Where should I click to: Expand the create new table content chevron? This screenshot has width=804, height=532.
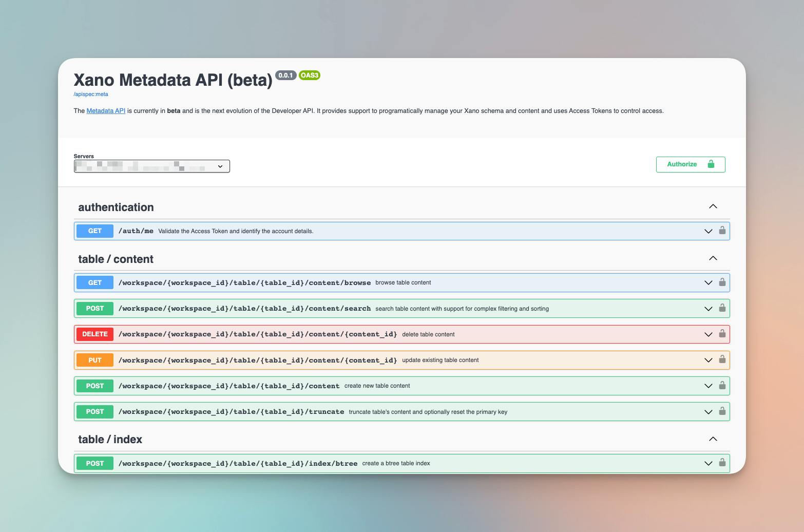(x=708, y=386)
